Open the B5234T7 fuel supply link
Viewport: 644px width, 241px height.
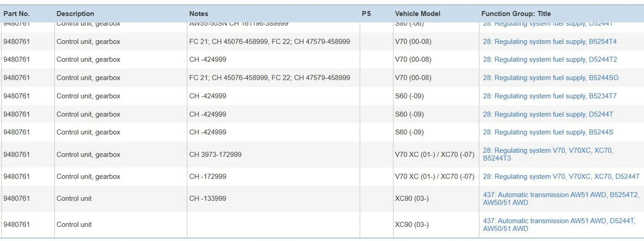click(x=549, y=96)
